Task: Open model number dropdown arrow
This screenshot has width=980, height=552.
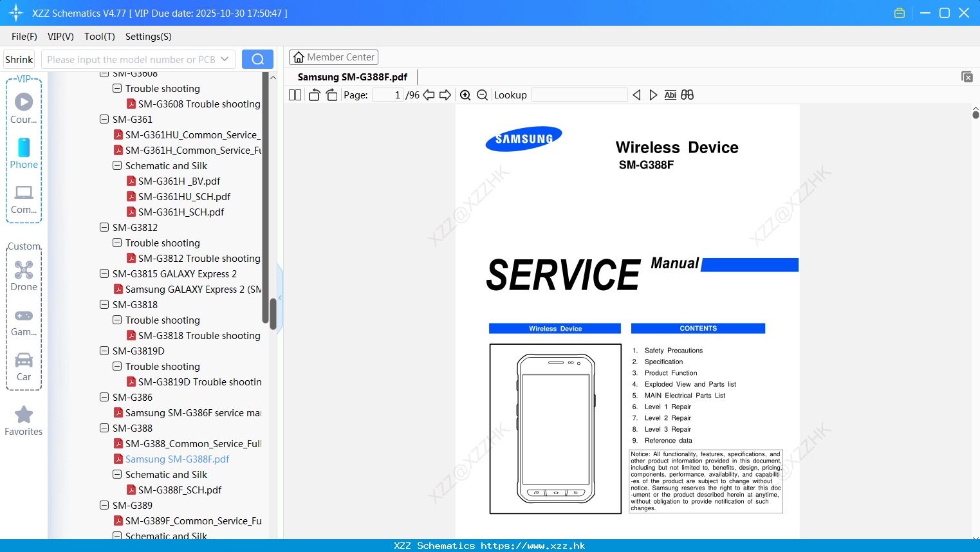Action: pos(225,59)
